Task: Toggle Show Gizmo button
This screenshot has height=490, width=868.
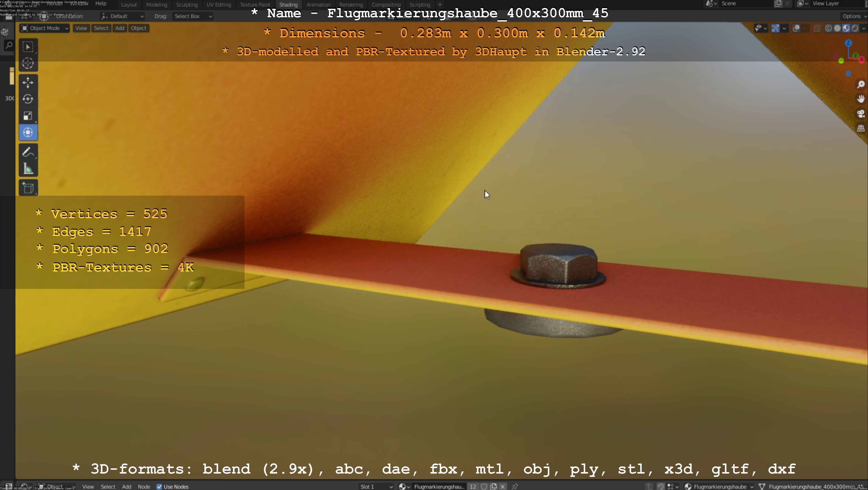Action: point(775,28)
